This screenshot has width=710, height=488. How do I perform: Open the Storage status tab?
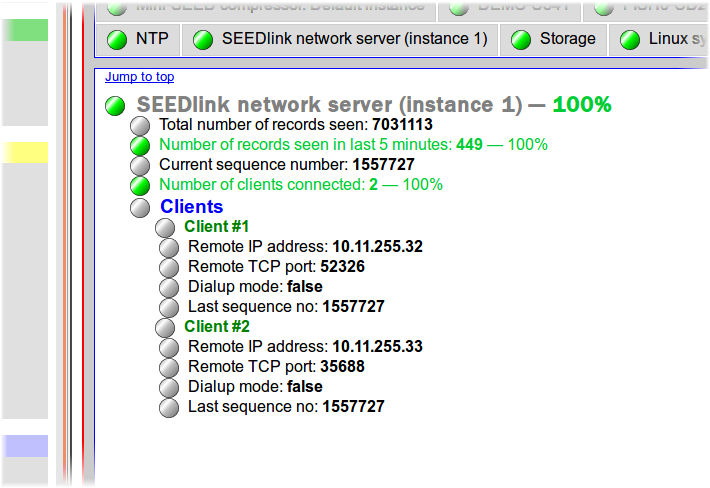pos(553,39)
